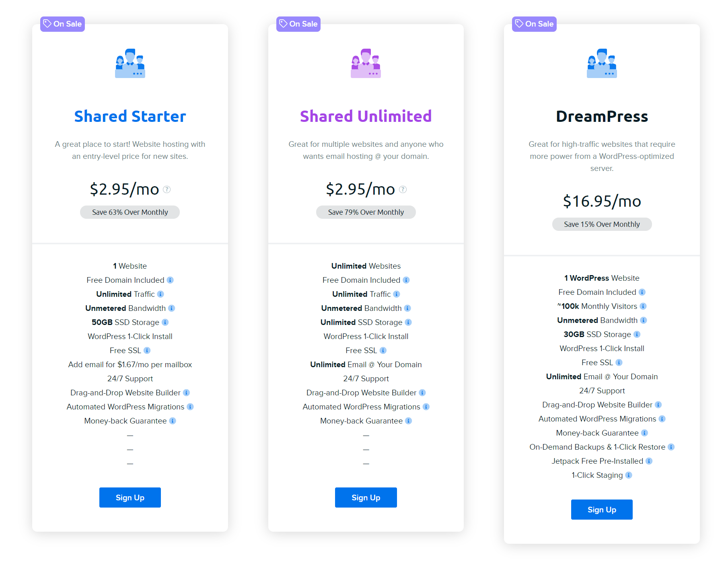Sign up for the Shared Starter plan

point(130,498)
